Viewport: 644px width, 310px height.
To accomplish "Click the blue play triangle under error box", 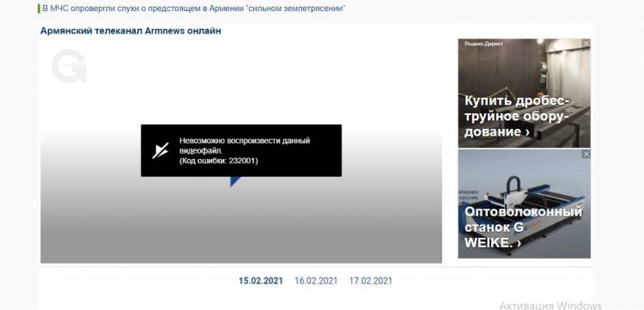I will click(x=235, y=181).
